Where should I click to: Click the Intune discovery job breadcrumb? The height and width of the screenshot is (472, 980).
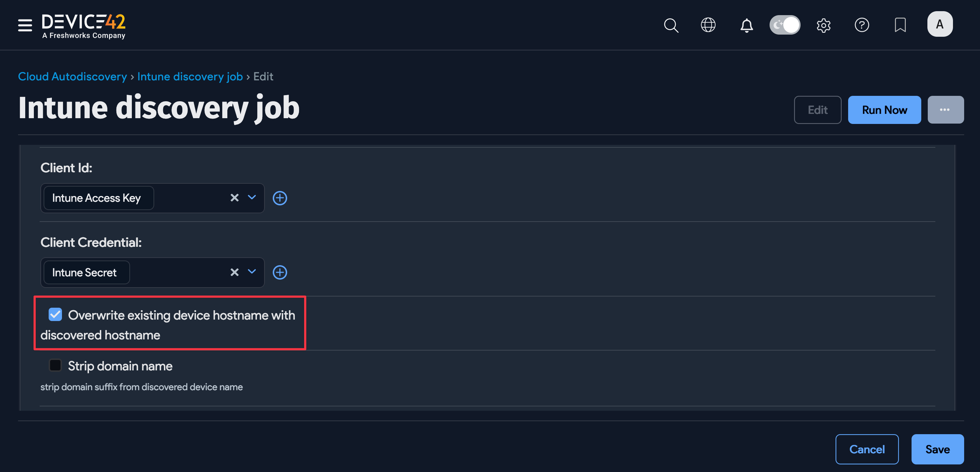(190, 76)
